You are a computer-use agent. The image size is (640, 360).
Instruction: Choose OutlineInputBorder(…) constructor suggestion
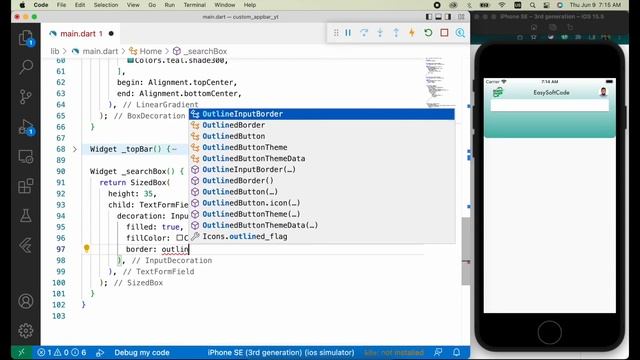coord(322,169)
